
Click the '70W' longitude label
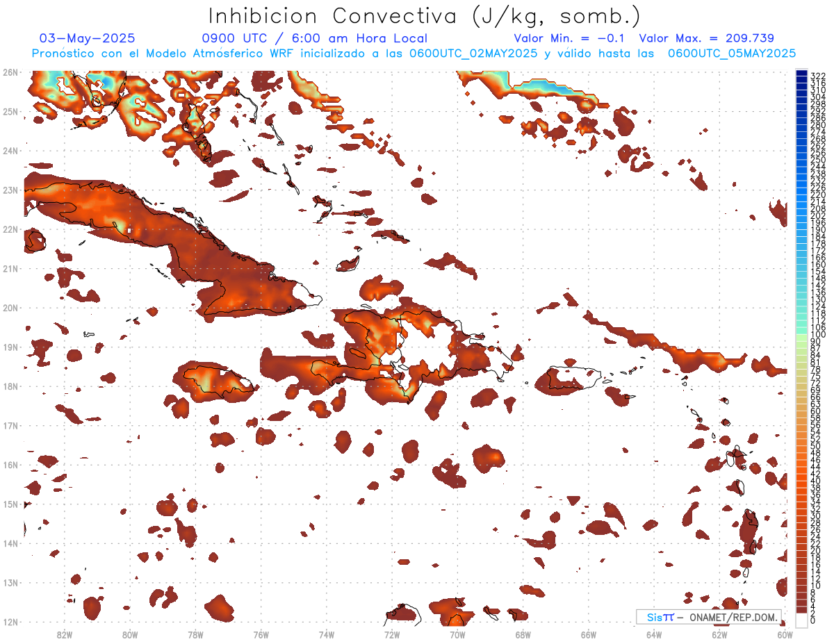pos(457,634)
